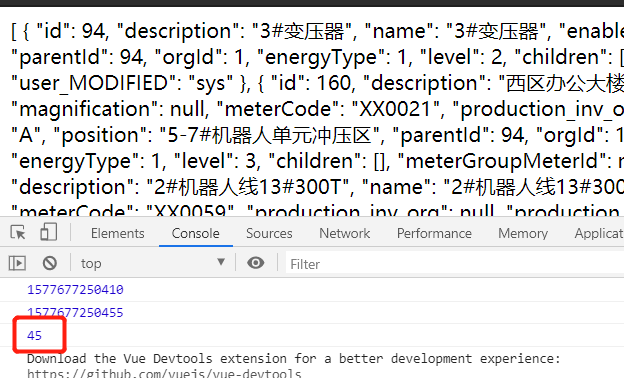Select the console output 45

[x=34, y=335]
